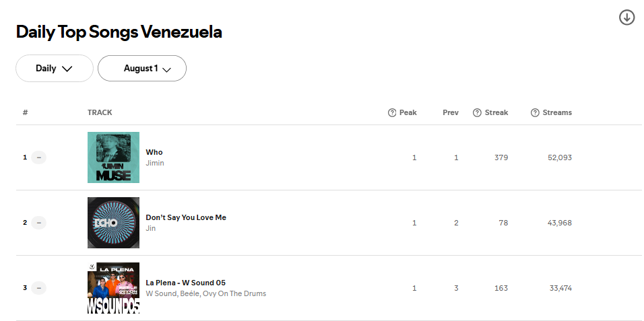644x321 pixels.
Task: Open La Plena - W Sound 05 track
Action: tap(186, 283)
